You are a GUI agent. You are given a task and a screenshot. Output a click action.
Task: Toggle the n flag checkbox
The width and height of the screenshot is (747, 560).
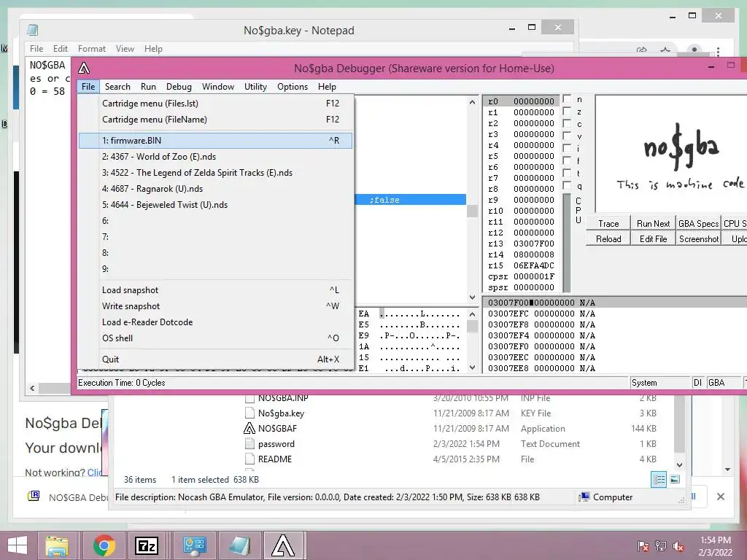click(x=567, y=99)
